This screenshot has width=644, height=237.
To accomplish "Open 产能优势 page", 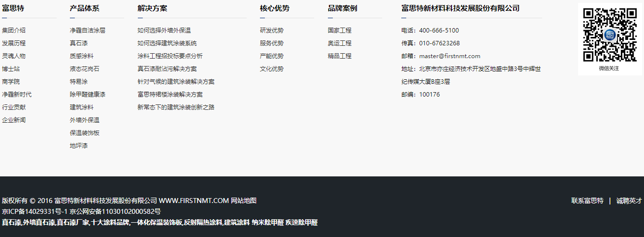I will tap(272, 56).
